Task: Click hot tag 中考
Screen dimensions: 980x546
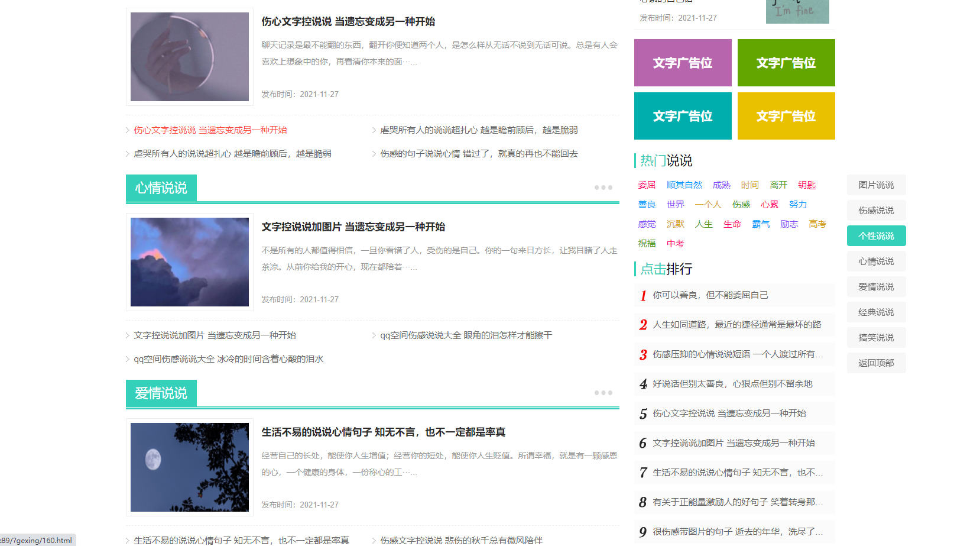Action: [x=675, y=243]
